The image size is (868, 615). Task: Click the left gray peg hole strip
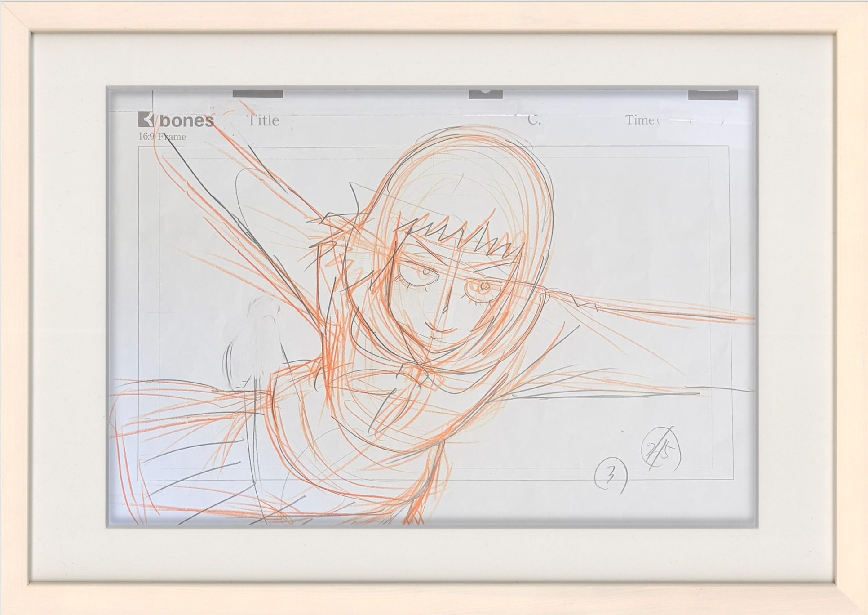point(257,94)
